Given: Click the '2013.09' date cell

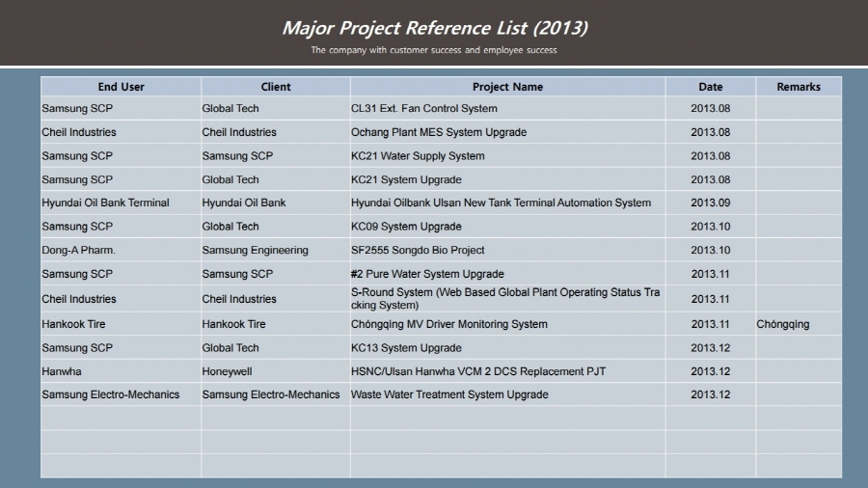Looking at the screenshot, I should (710, 203).
